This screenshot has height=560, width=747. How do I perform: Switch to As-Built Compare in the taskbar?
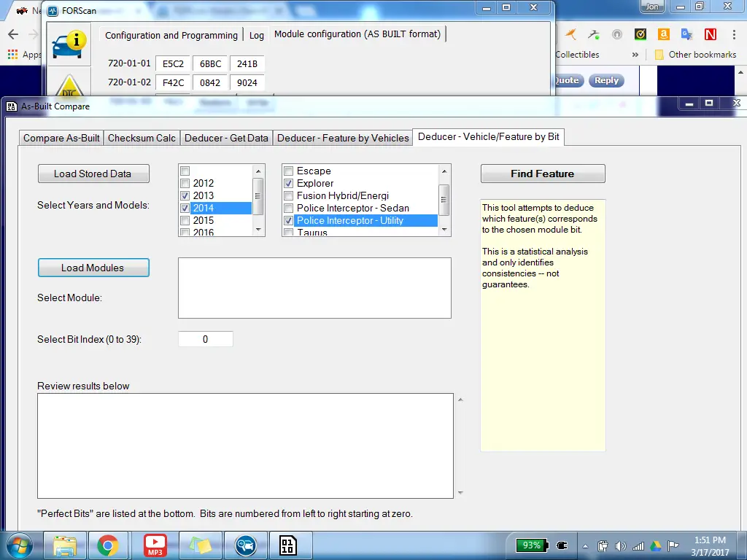[287, 545]
